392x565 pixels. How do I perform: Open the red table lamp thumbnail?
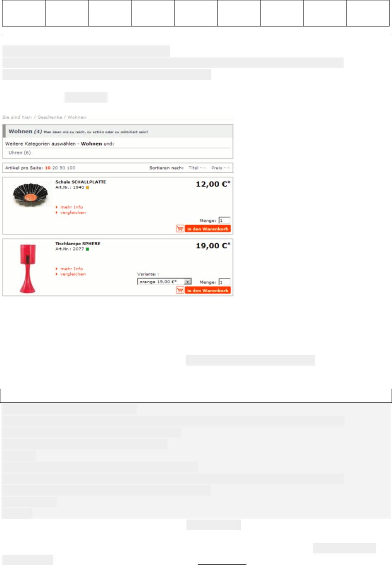[27, 268]
